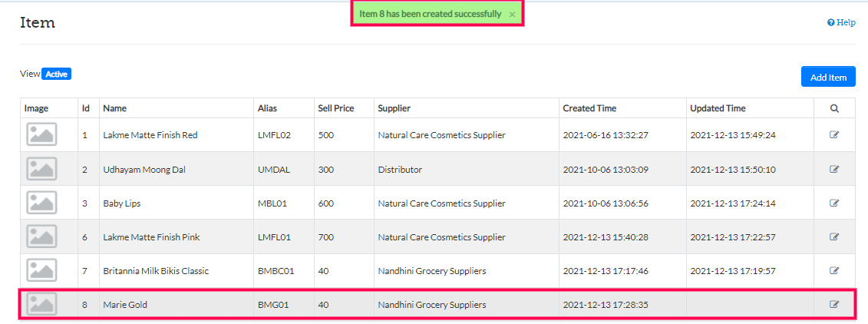868x324 pixels.
Task: Click the Add Item button
Action: pos(828,77)
